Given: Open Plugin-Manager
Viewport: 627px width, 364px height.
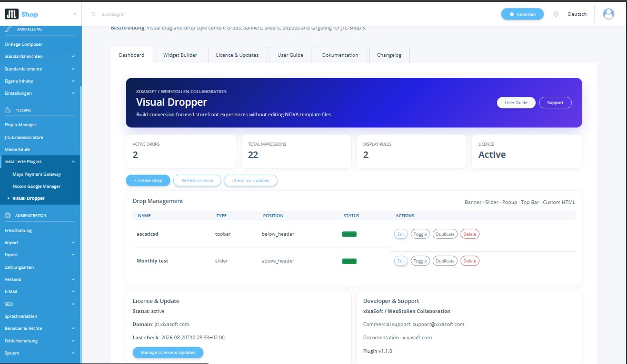Looking at the screenshot, I should pyautogui.click(x=21, y=125).
